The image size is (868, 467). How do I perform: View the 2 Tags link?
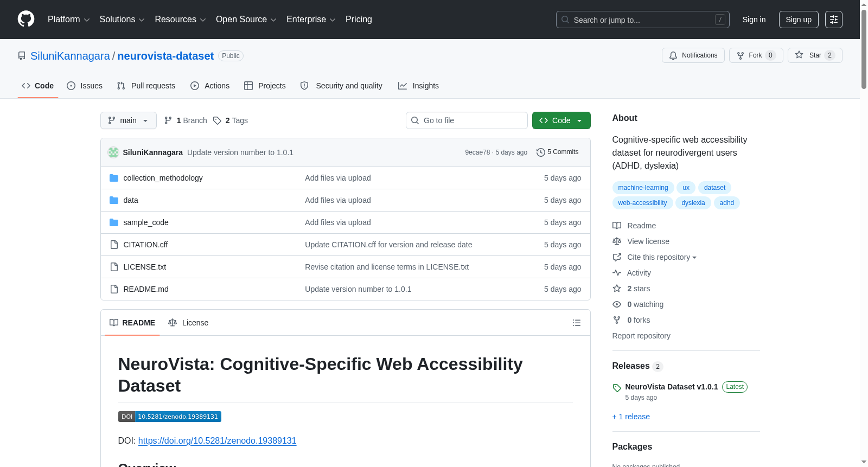click(x=231, y=120)
